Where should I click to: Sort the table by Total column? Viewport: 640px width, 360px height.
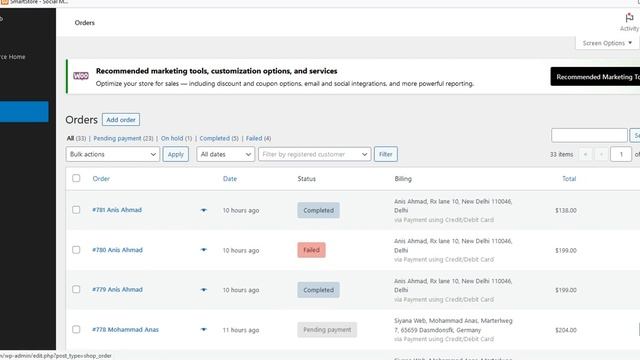coord(569,179)
